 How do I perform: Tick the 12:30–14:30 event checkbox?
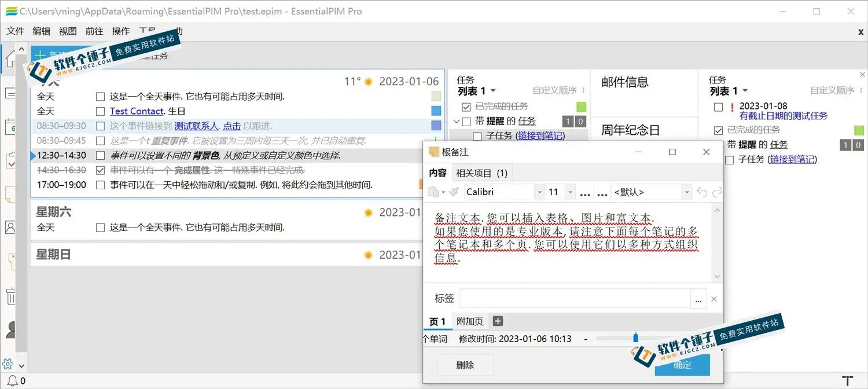pyautogui.click(x=101, y=155)
